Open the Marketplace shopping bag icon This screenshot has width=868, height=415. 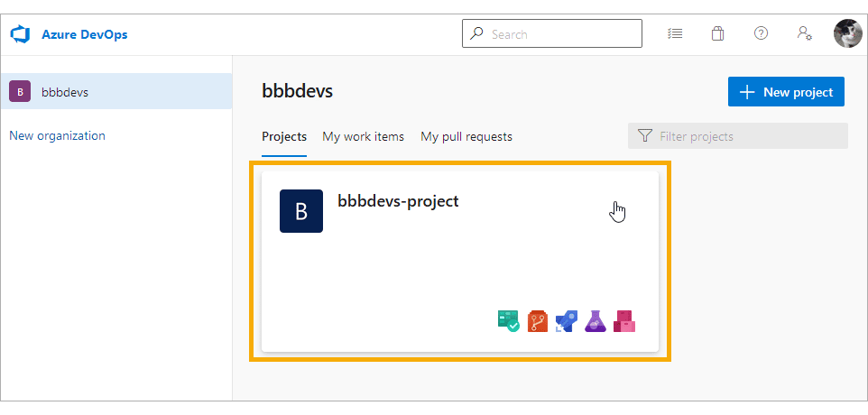coord(717,33)
